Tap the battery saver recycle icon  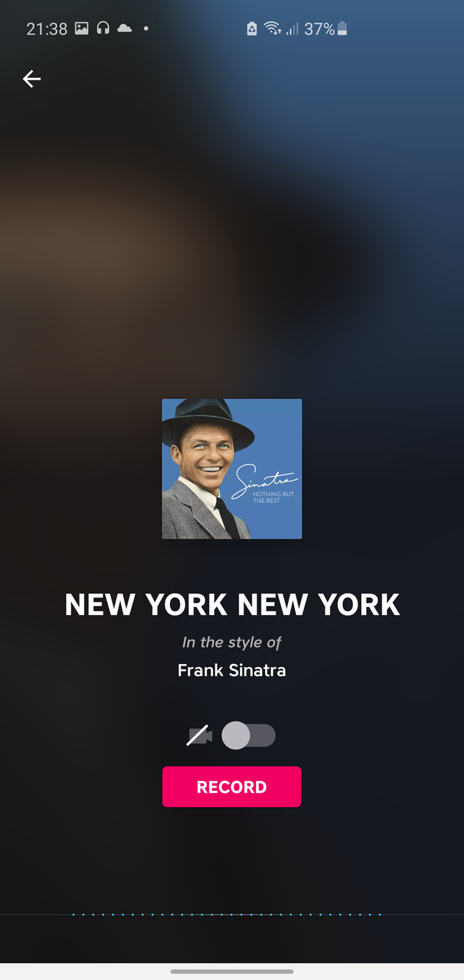(252, 29)
